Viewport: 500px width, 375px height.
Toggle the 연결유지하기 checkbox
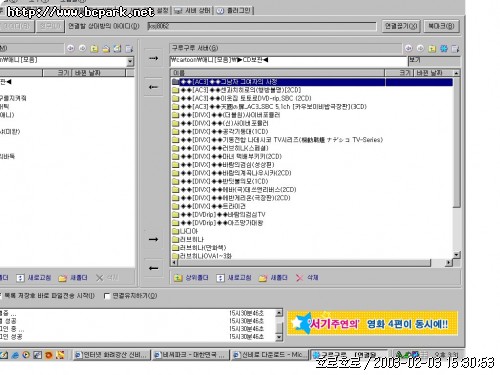[x=107, y=296]
